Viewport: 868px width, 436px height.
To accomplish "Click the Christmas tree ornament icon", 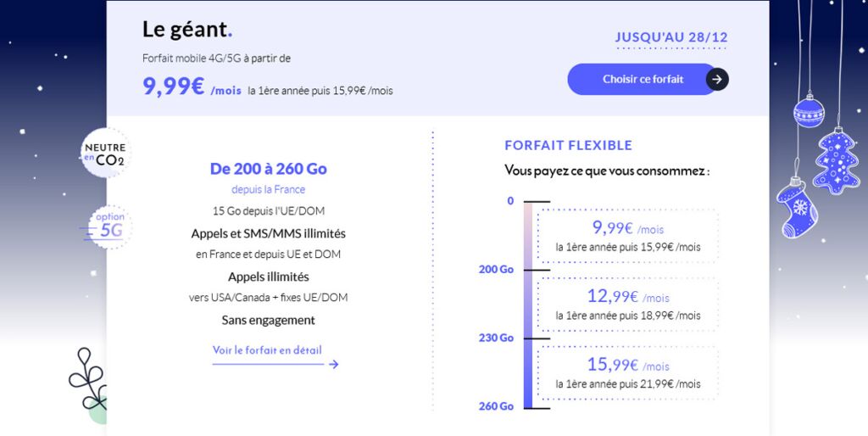I will [837, 160].
